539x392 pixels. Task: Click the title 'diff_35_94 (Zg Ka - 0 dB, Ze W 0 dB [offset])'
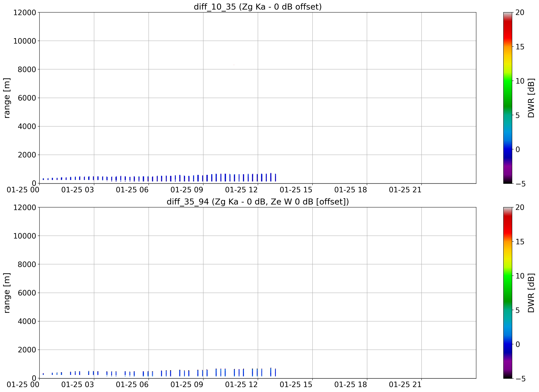tap(258, 202)
